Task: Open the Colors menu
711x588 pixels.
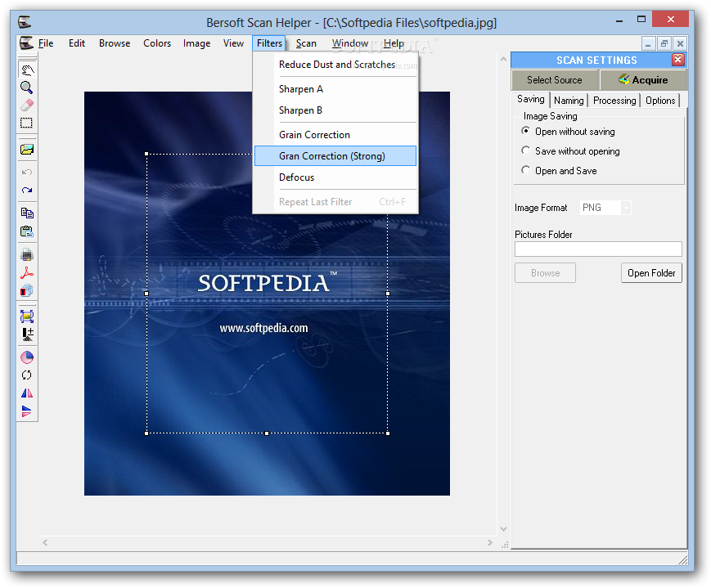Action: point(157,43)
